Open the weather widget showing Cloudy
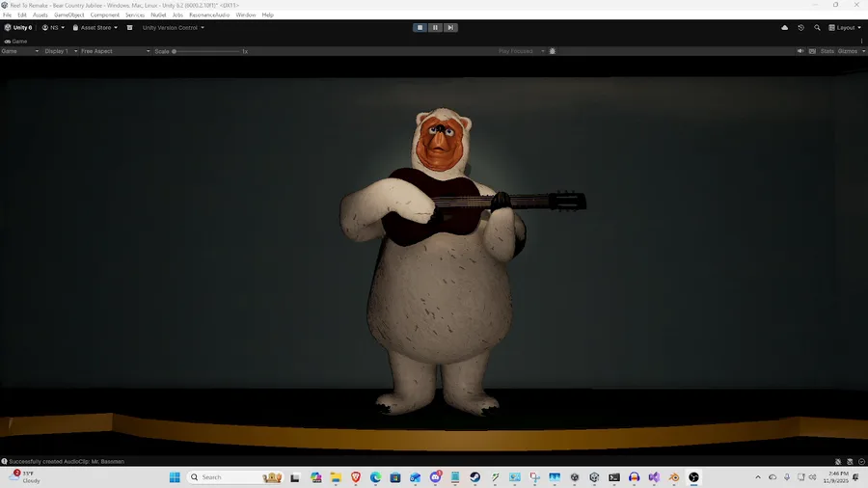Screen dimensions: 868x488 point(25,477)
